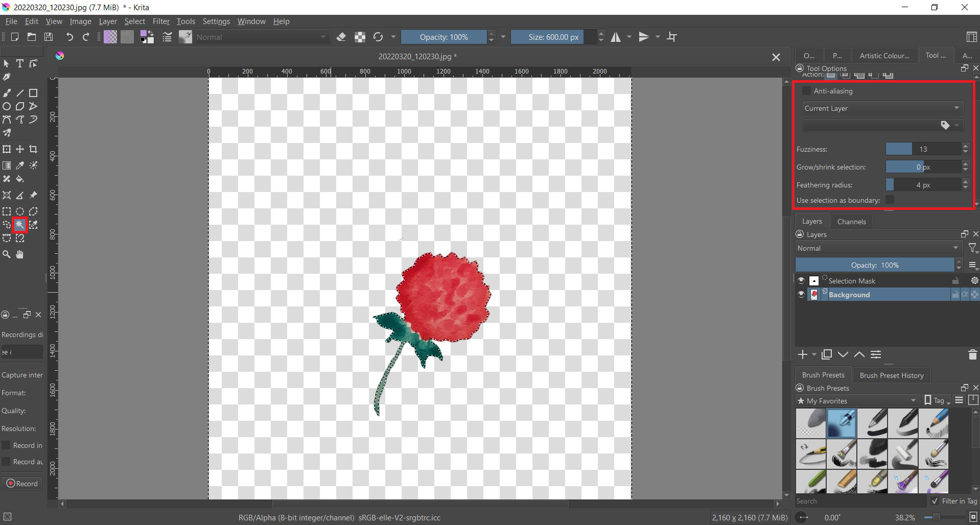Viewport: 980px width, 525px height.
Task: Expand the layer blending mode Normal dropdown
Action: click(x=878, y=248)
